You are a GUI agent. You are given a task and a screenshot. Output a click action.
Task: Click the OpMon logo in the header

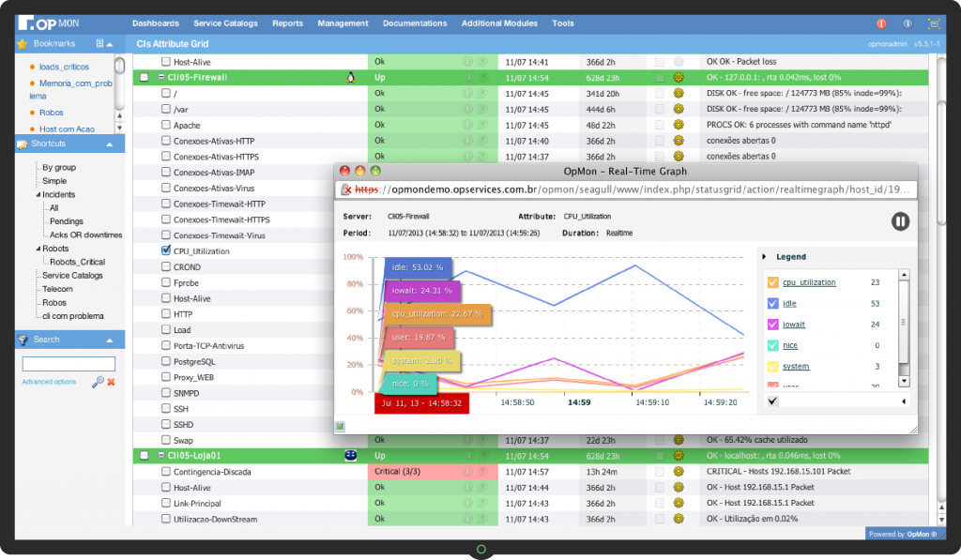49,23
